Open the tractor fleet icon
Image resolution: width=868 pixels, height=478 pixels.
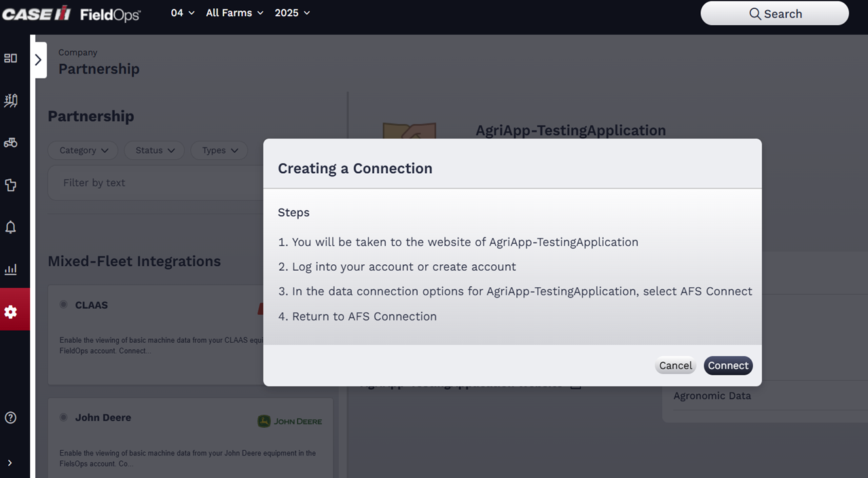[11, 143]
